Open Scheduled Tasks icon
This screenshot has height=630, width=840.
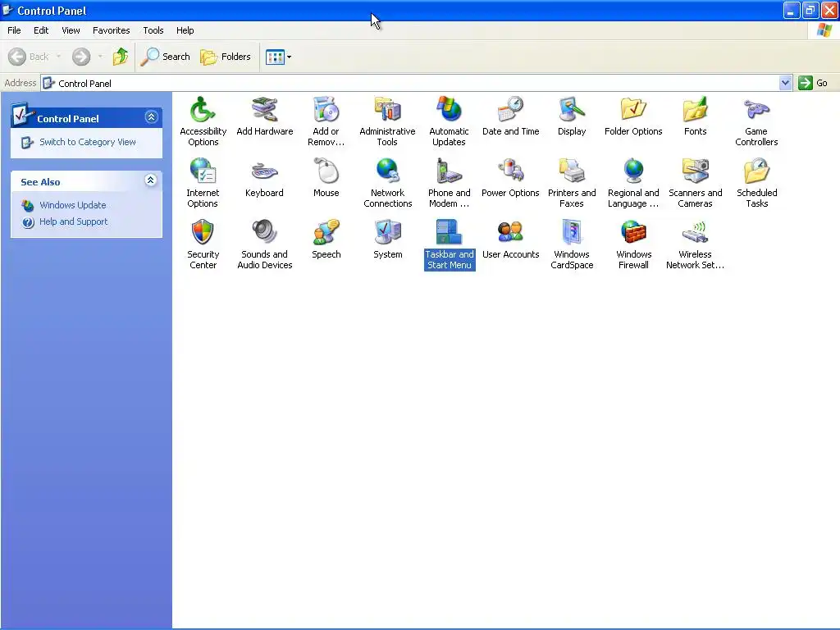click(x=756, y=183)
